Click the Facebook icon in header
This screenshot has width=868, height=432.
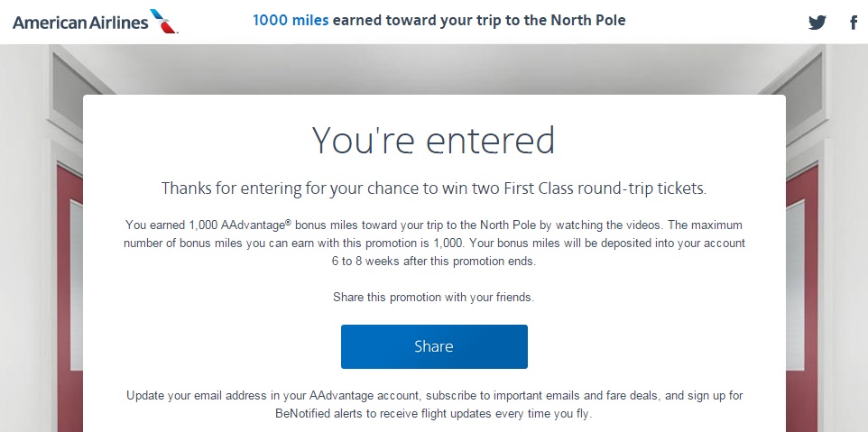854,23
